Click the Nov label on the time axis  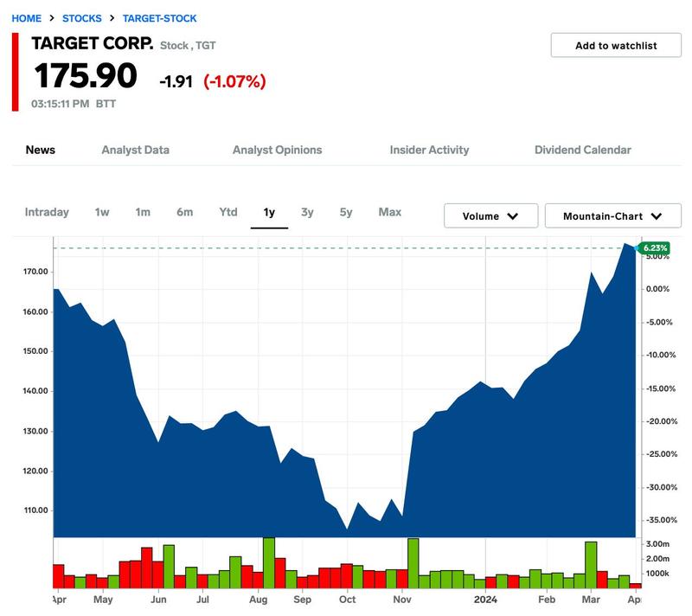coord(402,600)
